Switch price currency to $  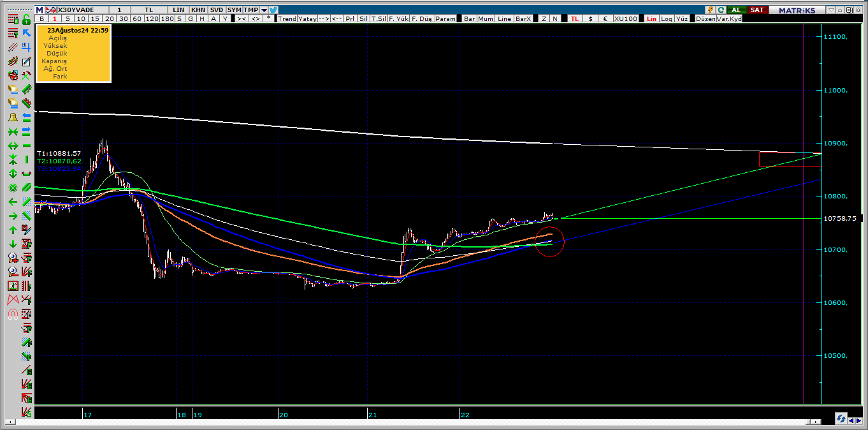coord(590,19)
